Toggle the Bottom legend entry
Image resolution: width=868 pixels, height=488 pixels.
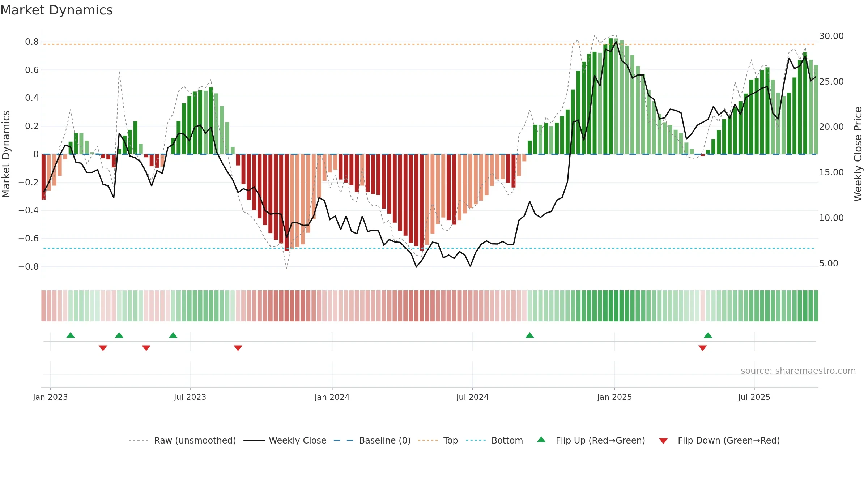[494, 440]
